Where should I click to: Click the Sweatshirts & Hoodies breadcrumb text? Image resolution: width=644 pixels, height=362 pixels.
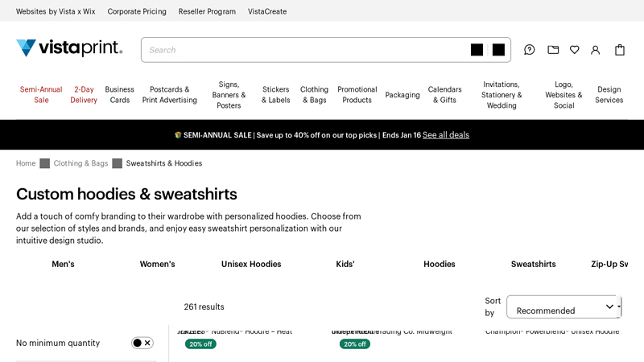[164, 163]
